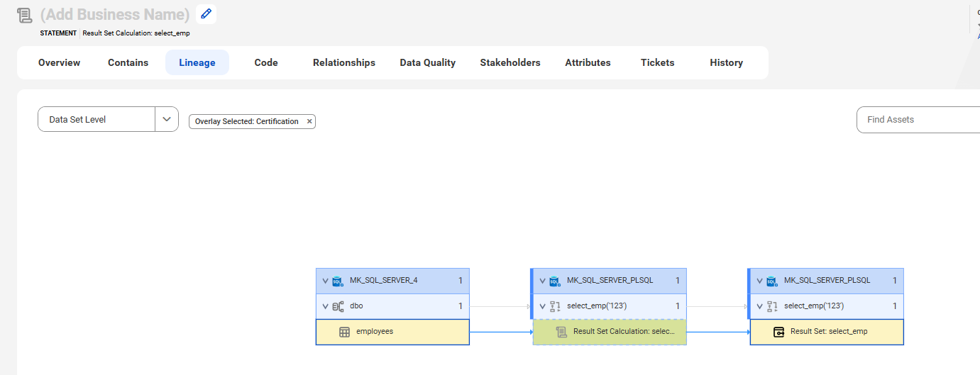Switch to the Data Quality tab
The width and height of the screenshot is (980, 375).
tap(428, 62)
